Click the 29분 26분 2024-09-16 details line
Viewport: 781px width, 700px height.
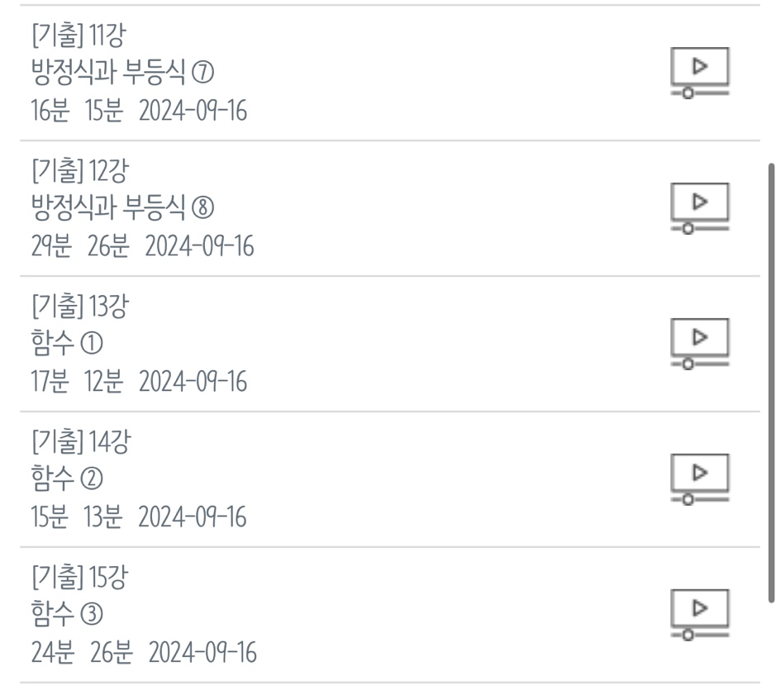142,247
